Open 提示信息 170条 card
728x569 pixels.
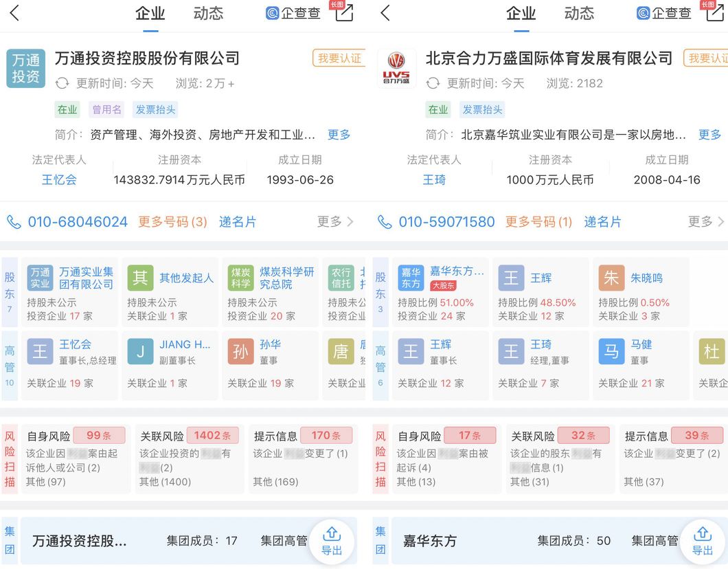[x=303, y=458]
